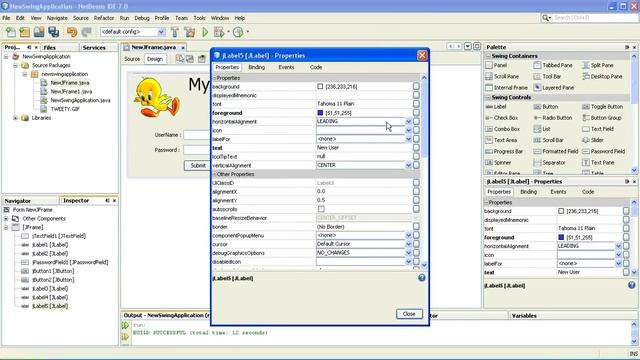The image size is (640, 360).
Task: Click the Clean and Build Project icon
Action: point(189,32)
